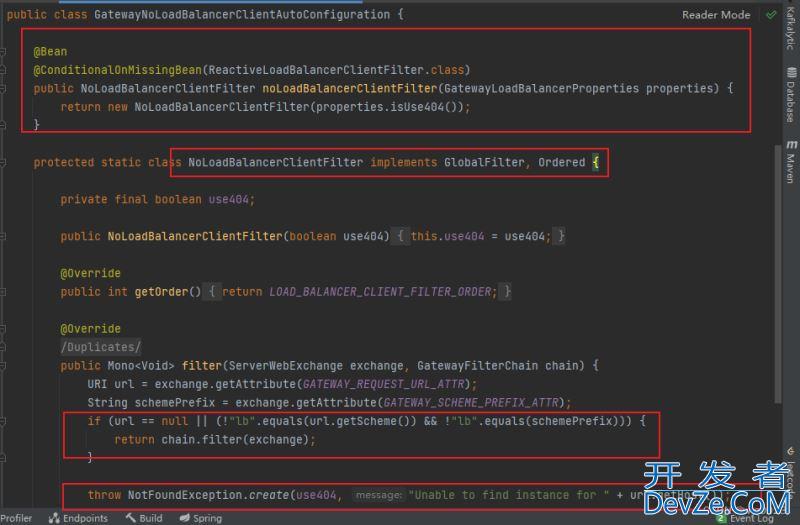Open the green checkmark inspections widget

point(771,15)
